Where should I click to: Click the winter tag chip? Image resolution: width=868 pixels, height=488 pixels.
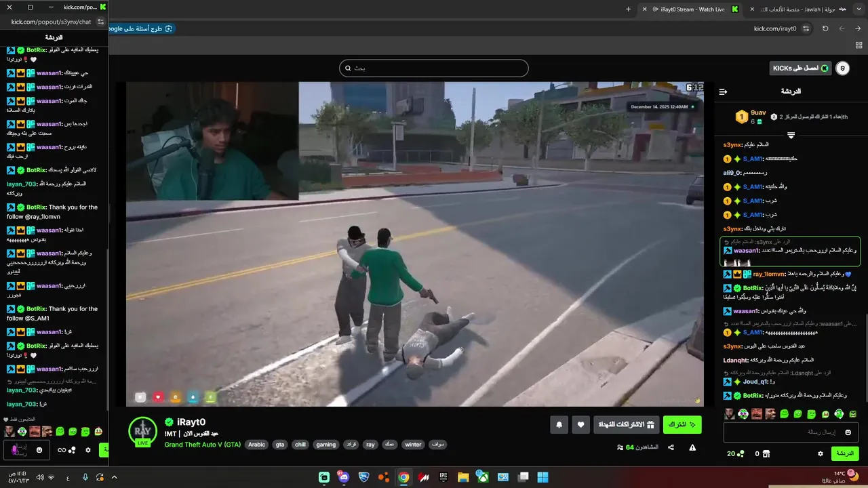[x=413, y=445]
